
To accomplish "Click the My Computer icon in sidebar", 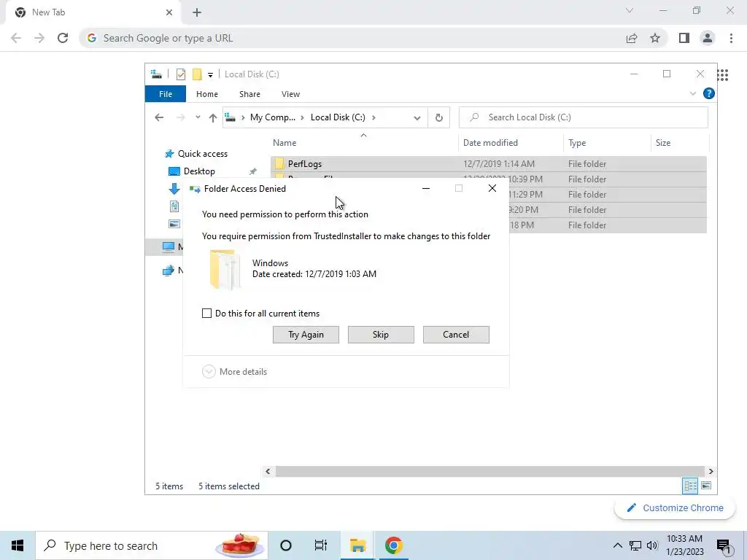I will coord(169,246).
